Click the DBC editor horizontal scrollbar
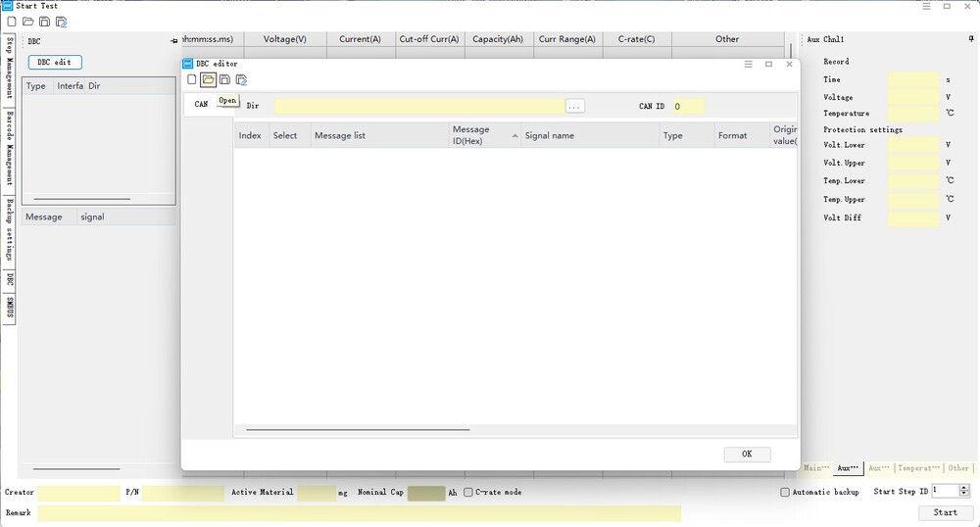This screenshot has height=527, width=980. click(x=358, y=429)
